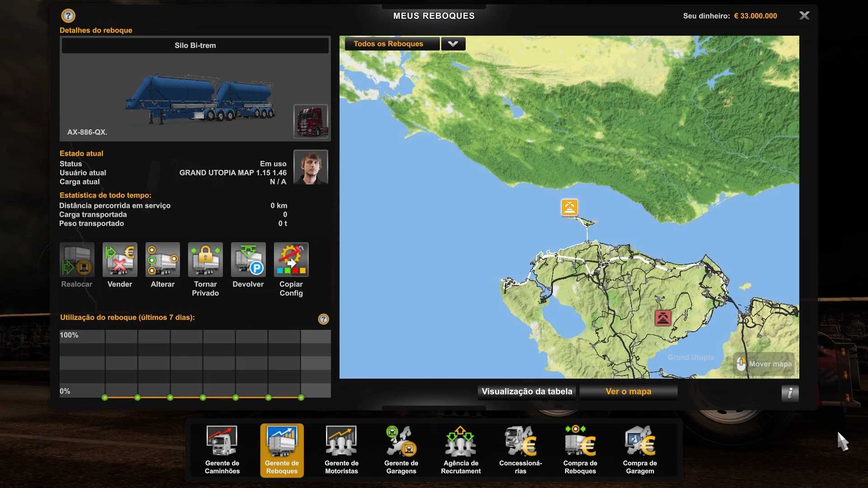
Task: Click the info button below map
Action: click(790, 393)
